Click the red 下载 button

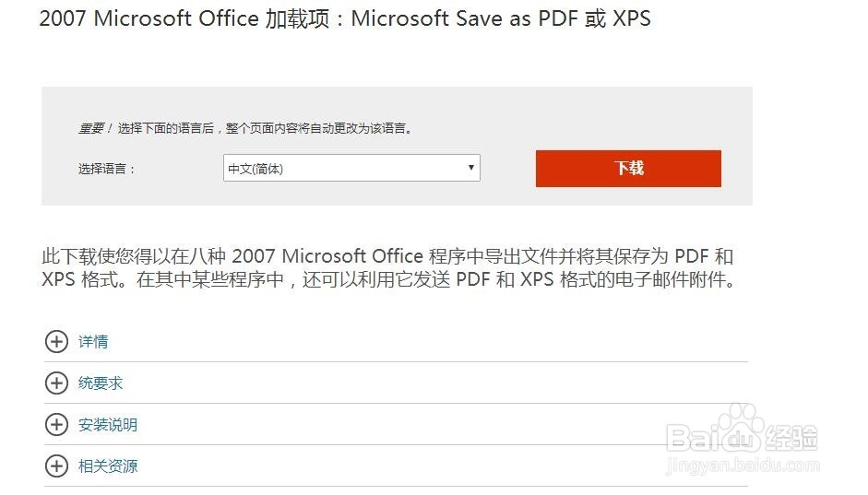(x=628, y=169)
